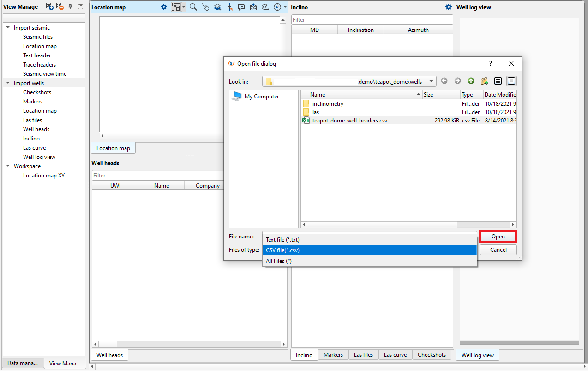Click the Open button in file dialog
The height and width of the screenshot is (371, 588).
coord(498,236)
